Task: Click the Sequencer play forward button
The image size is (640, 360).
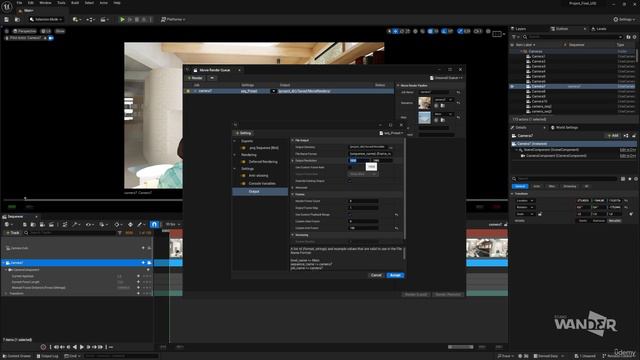Action: [82, 347]
